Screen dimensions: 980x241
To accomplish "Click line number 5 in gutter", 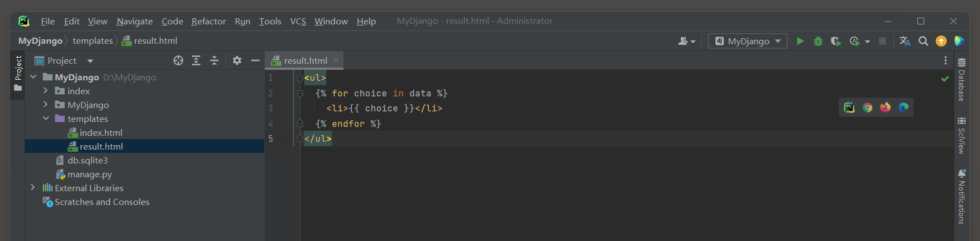I will tap(270, 139).
